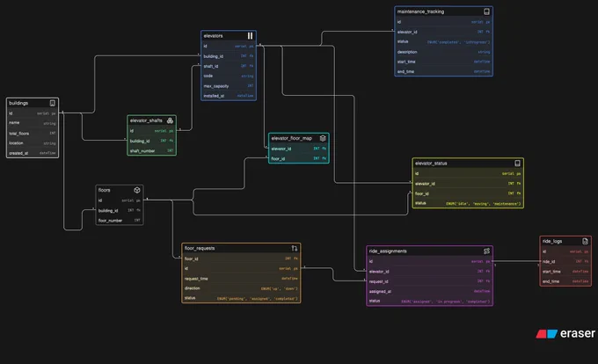Click floor_id field in elevator_floor_map table

click(x=299, y=158)
